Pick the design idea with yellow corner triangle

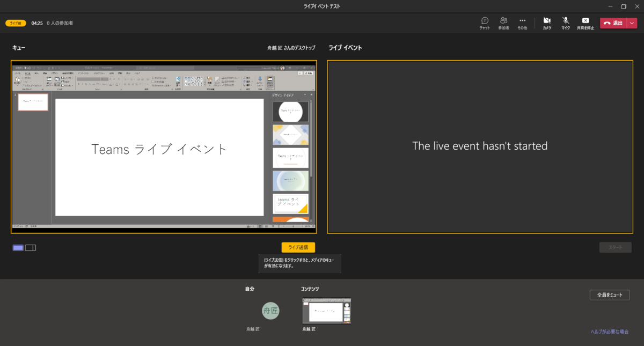290,204
